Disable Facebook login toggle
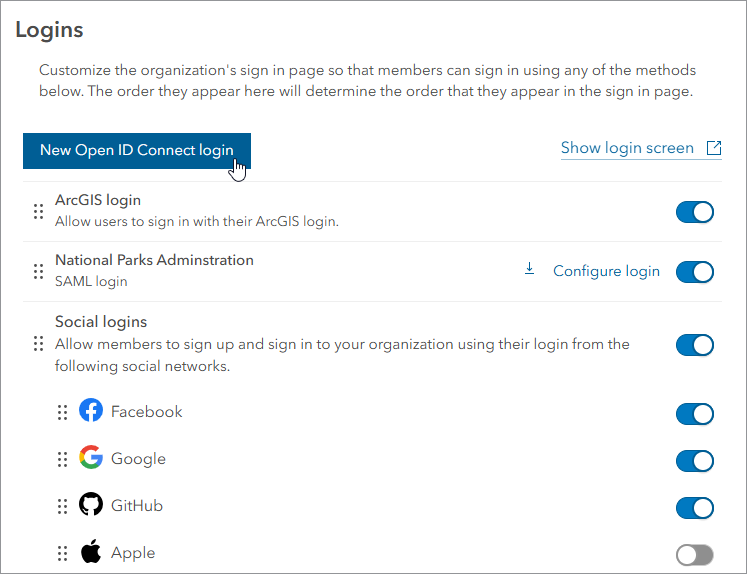Screen dimensions: 747x574 coord(695,414)
